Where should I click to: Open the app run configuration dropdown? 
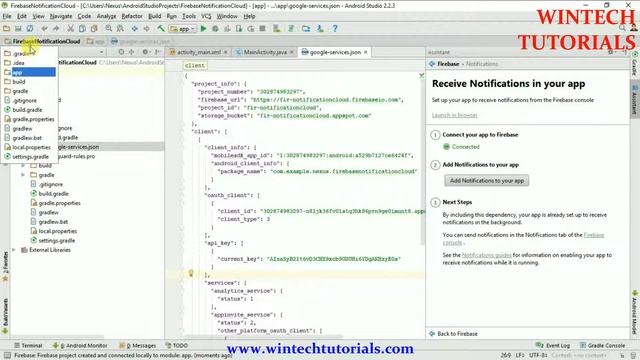point(182,29)
